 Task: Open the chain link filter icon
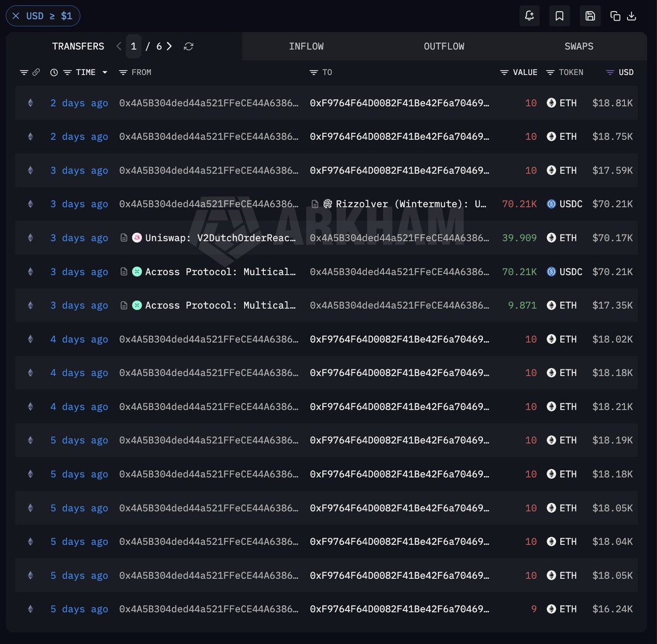(36, 72)
